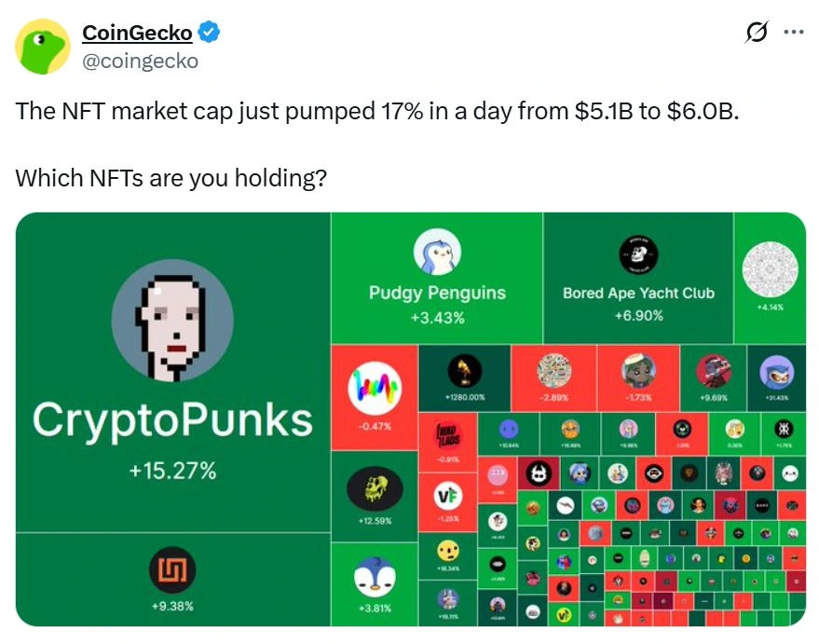The height and width of the screenshot is (644, 819).
Task: Open the Bored Ape Yacht Club icon
Action: [637, 251]
